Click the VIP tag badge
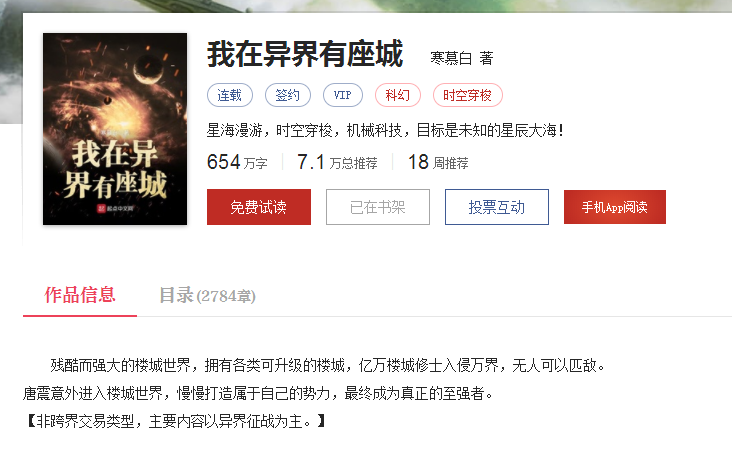The image size is (732, 451). point(343,95)
